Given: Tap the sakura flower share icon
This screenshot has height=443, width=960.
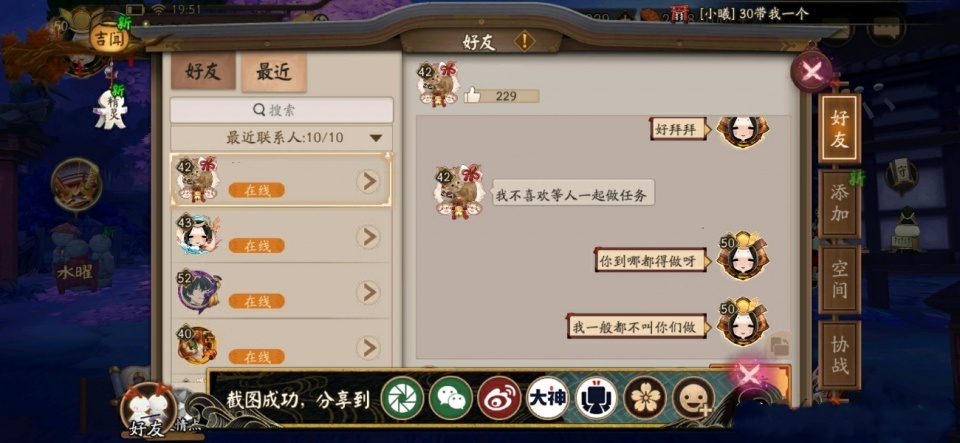Looking at the screenshot, I should (x=645, y=398).
